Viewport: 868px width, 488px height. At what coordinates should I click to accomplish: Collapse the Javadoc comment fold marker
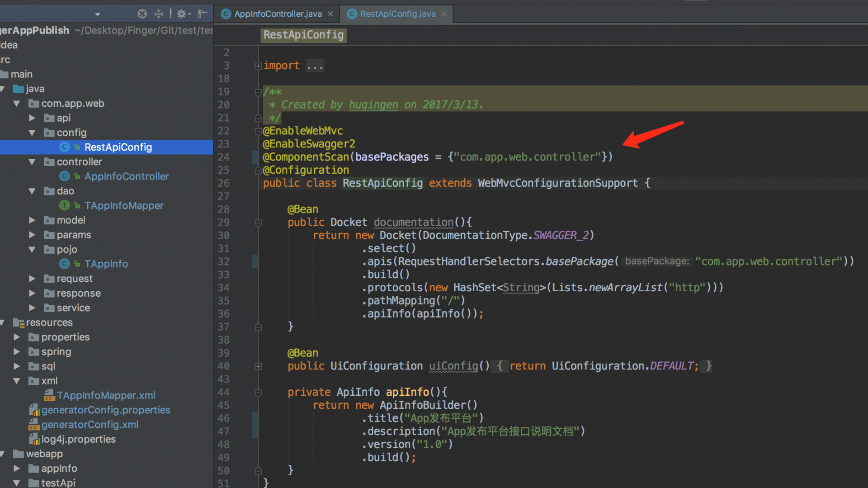tap(258, 92)
